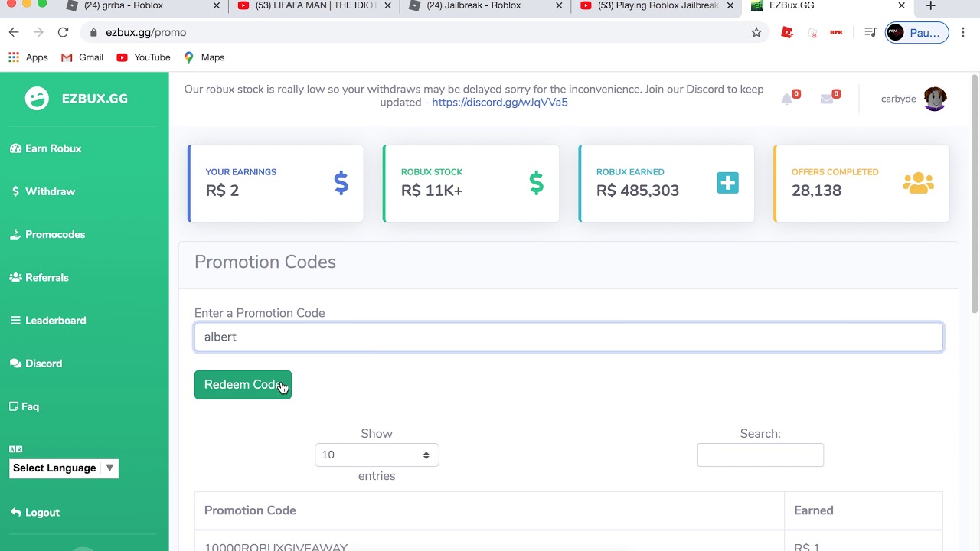The image size is (980, 551).
Task: Open the Roblox browser extension icon
Action: 787,32
